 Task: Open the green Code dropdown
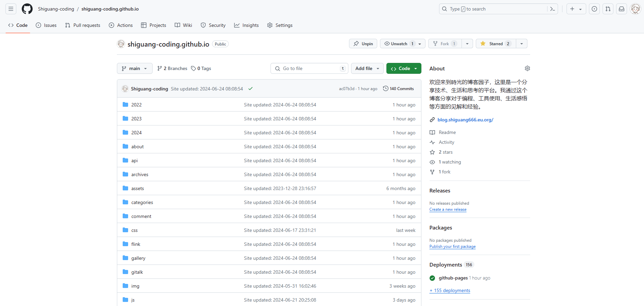(404, 68)
